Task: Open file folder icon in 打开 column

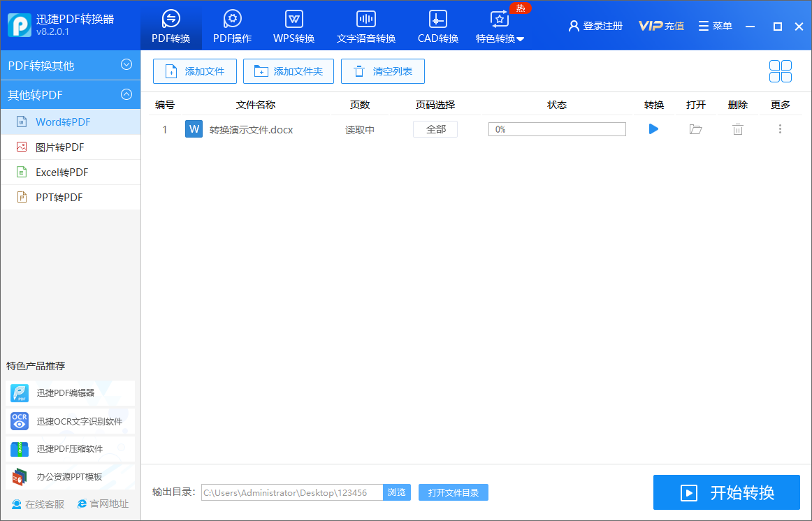Action: pyautogui.click(x=695, y=129)
